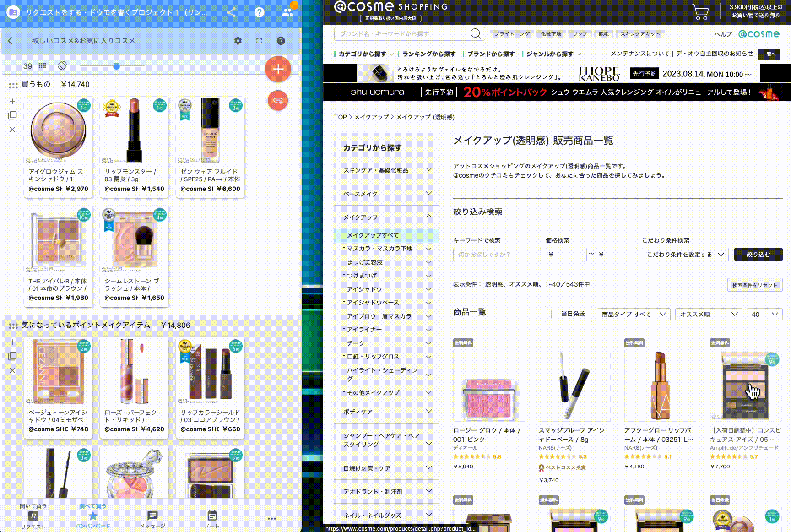Click the red plus add button

tap(278, 69)
